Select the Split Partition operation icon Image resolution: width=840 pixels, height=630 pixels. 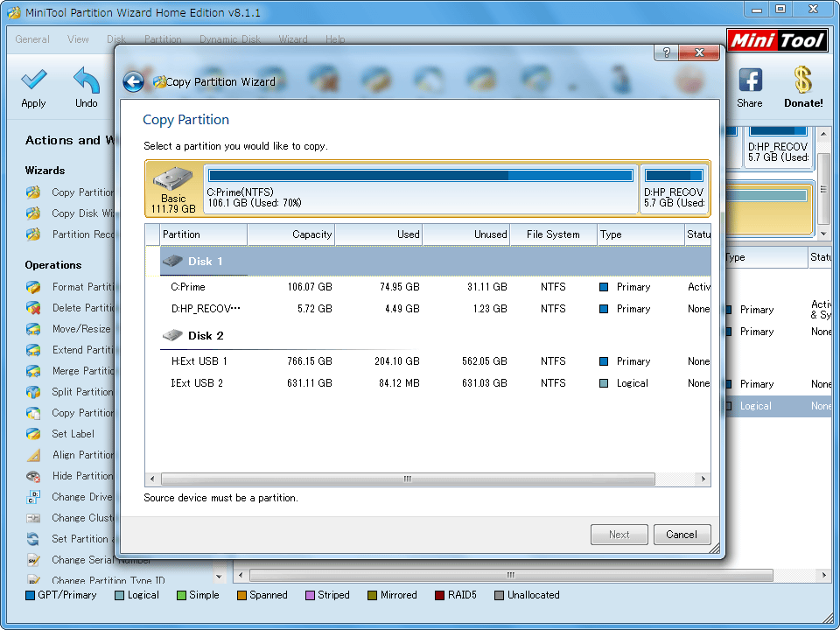coord(33,392)
